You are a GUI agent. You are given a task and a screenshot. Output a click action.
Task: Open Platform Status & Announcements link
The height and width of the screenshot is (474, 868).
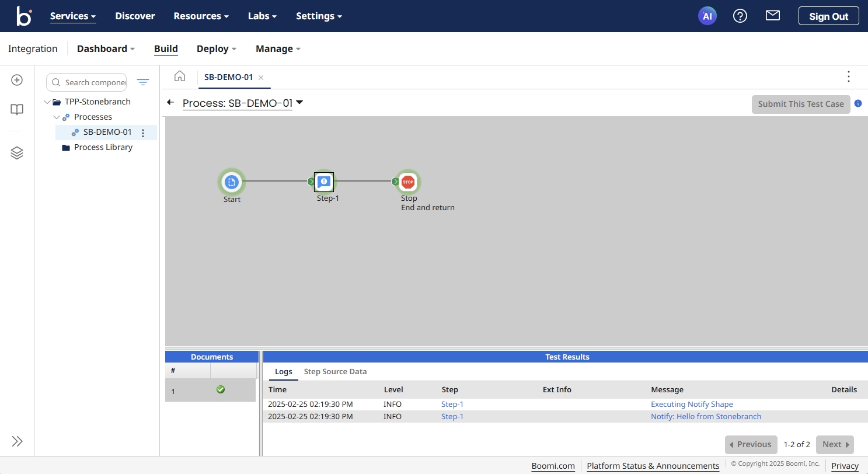(x=653, y=466)
